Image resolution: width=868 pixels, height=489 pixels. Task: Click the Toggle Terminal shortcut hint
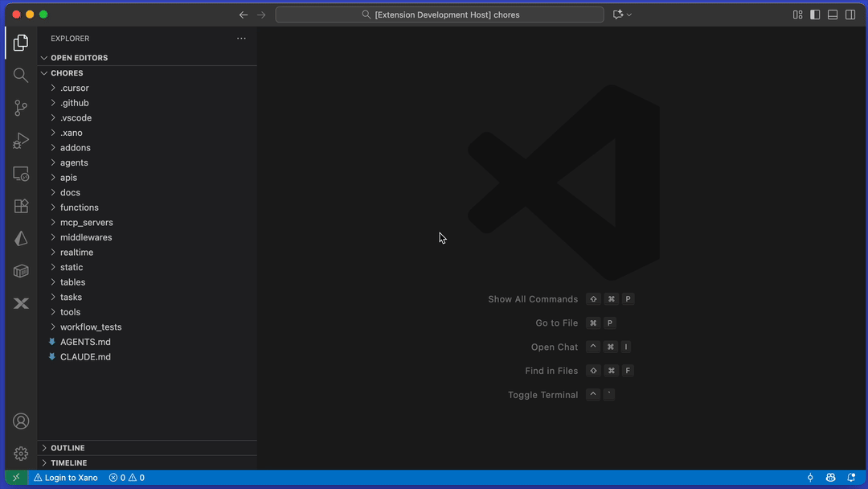[x=561, y=395]
